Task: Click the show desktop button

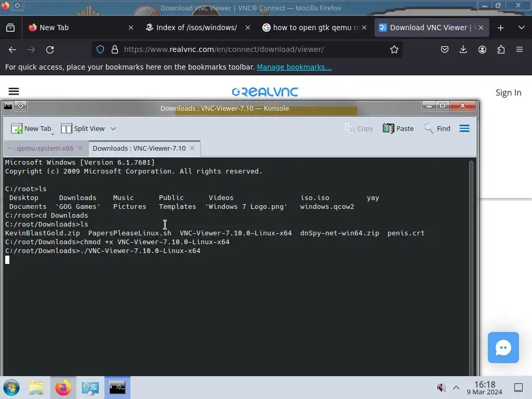Action: point(518,388)
